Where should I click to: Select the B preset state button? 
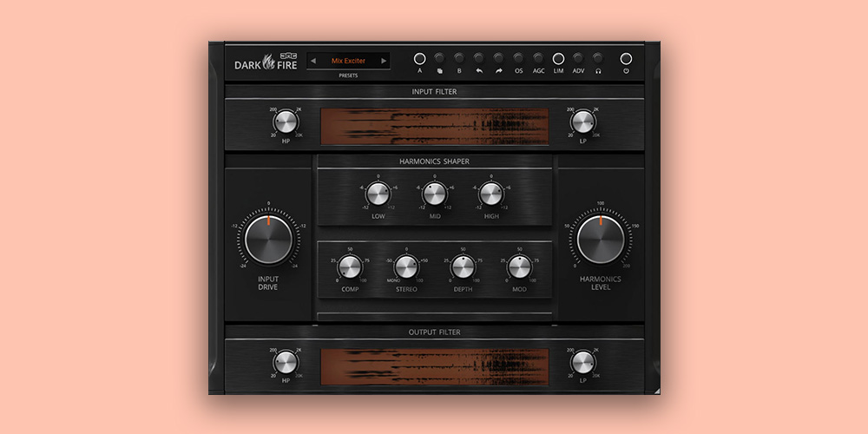tap(459, 57)
